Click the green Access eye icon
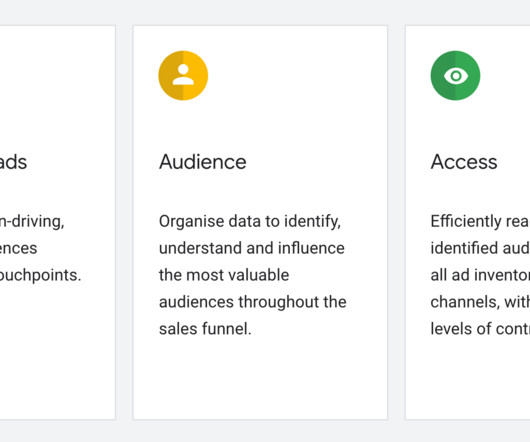 coord(455,75)
